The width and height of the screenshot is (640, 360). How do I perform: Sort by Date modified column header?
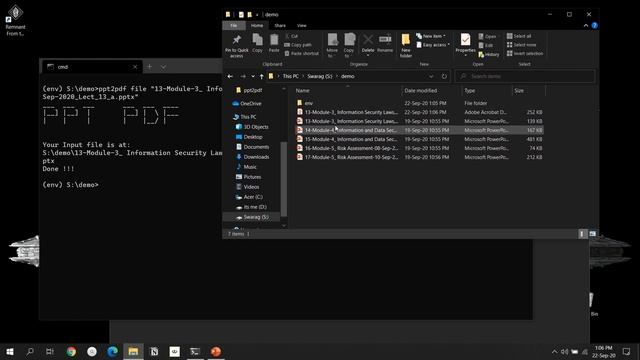pos(432,90)
